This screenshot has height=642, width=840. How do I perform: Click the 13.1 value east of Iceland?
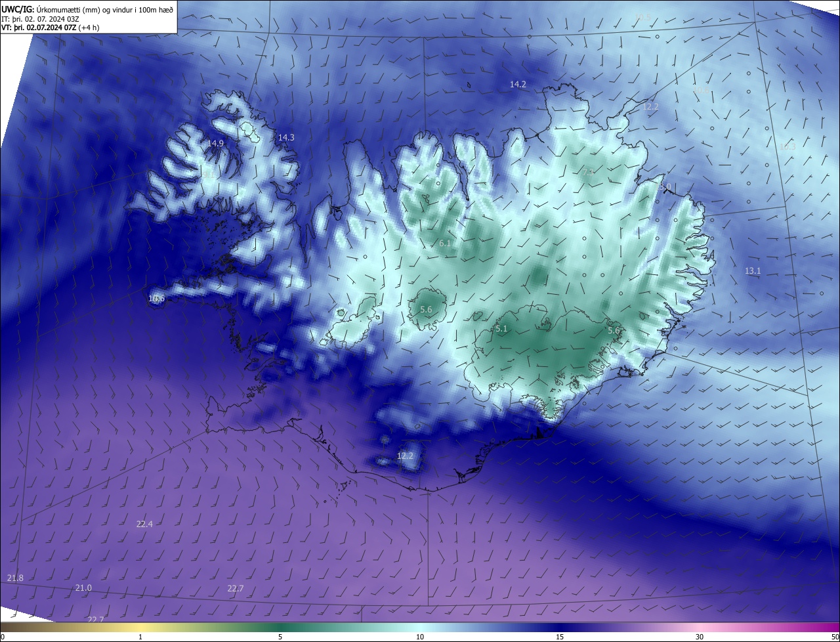click(x=753, y=271)
